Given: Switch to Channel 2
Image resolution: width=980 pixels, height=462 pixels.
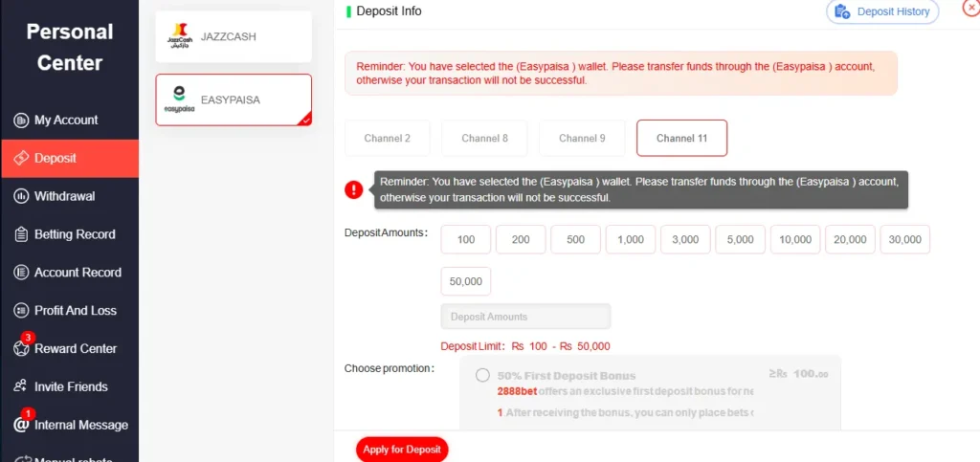Looking at the screenshot, I should click(x=388, y=138).
